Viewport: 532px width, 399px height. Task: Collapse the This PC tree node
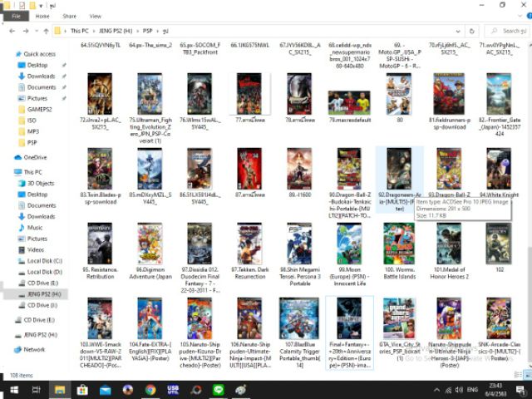pos(10,172)
